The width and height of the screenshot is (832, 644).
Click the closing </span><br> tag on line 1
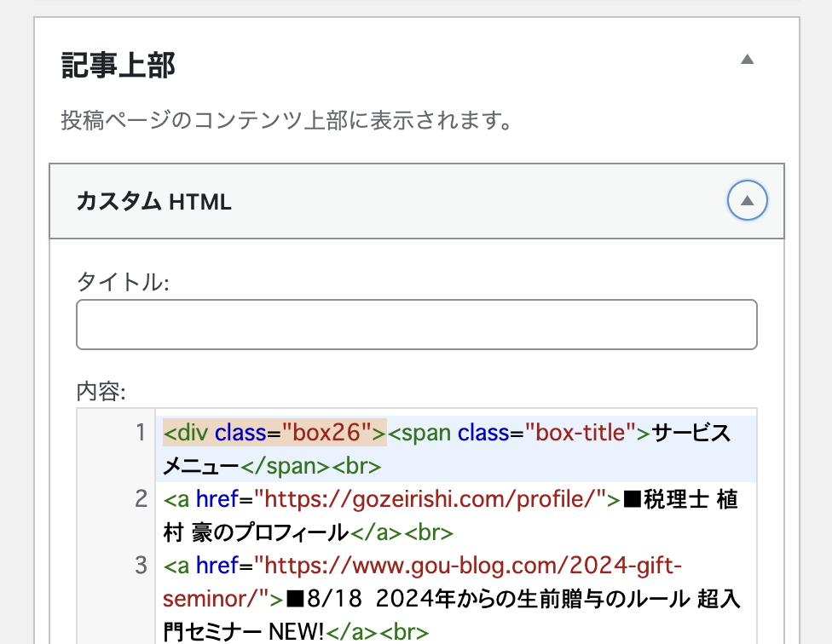[311, 466]
